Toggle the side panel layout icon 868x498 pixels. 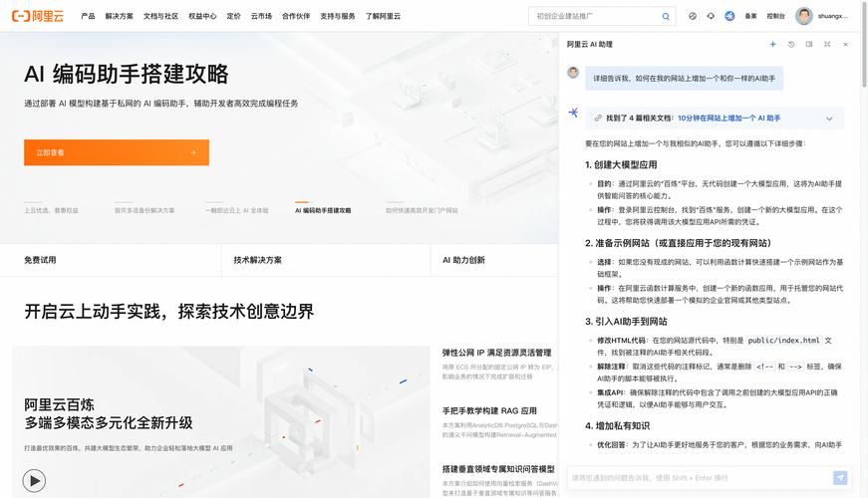tap(809, 44)
